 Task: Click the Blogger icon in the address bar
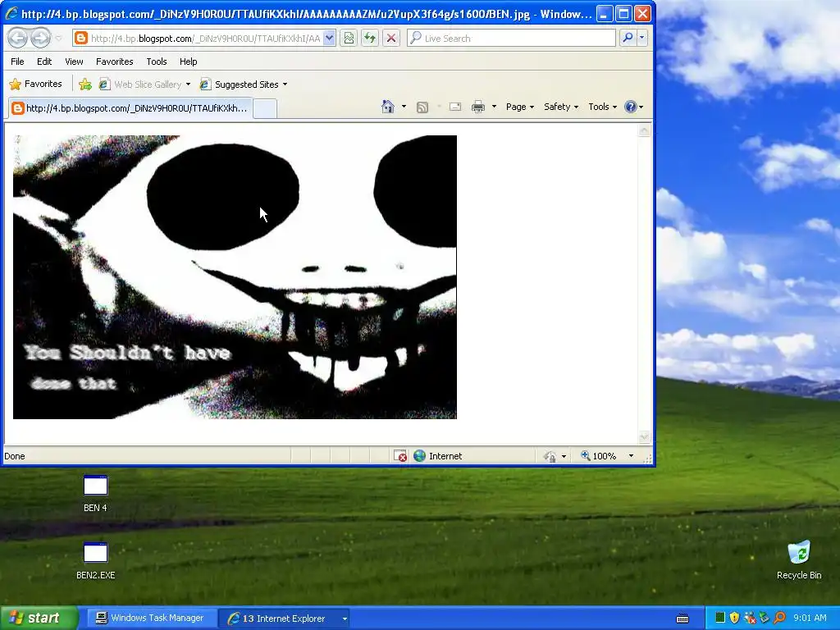point(81,38)
